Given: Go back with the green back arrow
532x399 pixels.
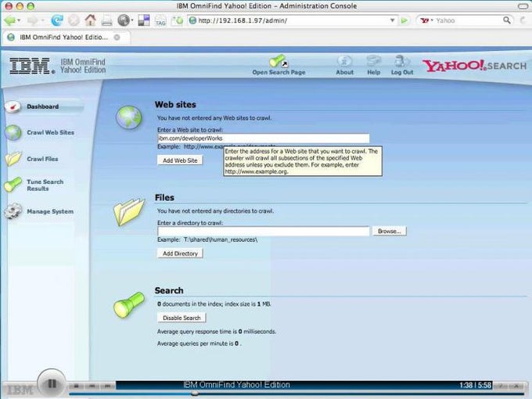Looking at the screenshot, I should click(9, 20).
